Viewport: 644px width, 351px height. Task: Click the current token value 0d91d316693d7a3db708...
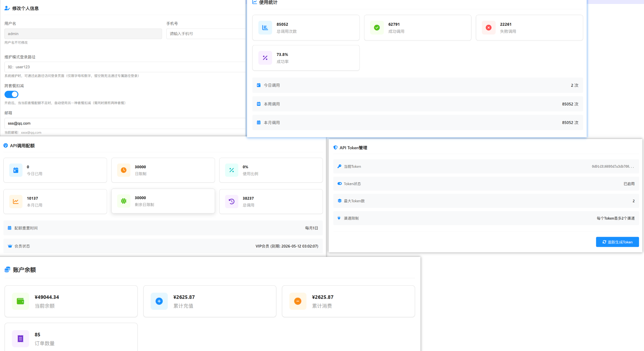click(613, 166)
